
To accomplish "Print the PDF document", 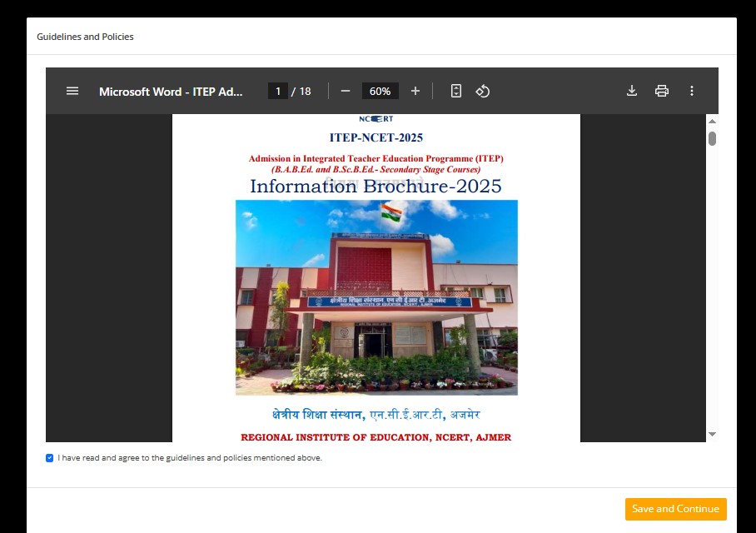I will [662, 91].
